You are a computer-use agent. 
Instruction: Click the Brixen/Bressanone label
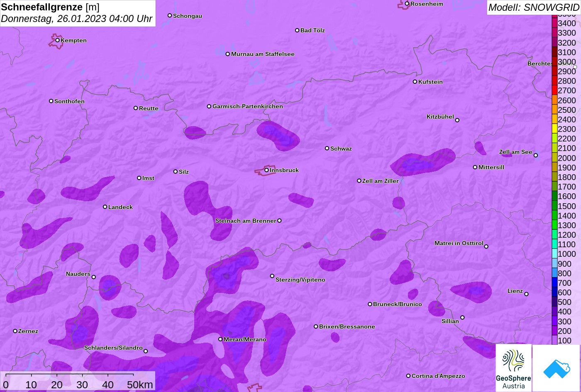coord(347,326)
